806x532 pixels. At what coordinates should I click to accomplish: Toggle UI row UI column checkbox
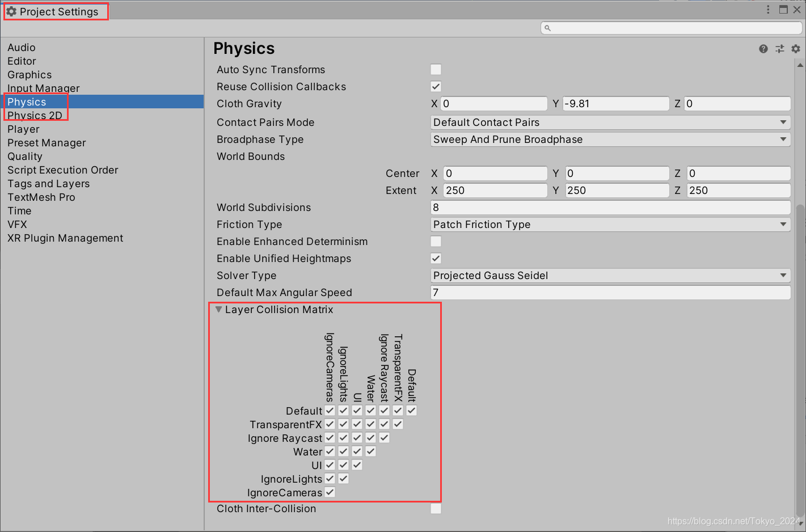[357, 465]
